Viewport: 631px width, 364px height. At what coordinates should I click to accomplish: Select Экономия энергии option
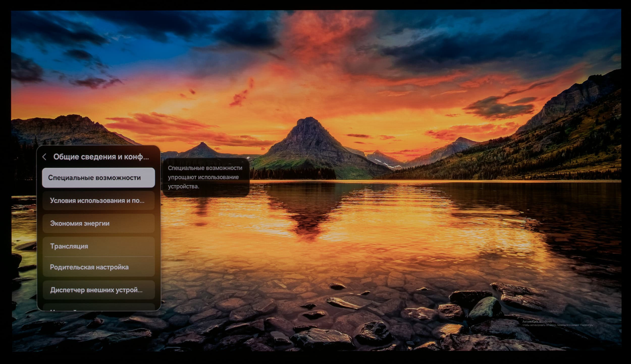pos(98,223)
